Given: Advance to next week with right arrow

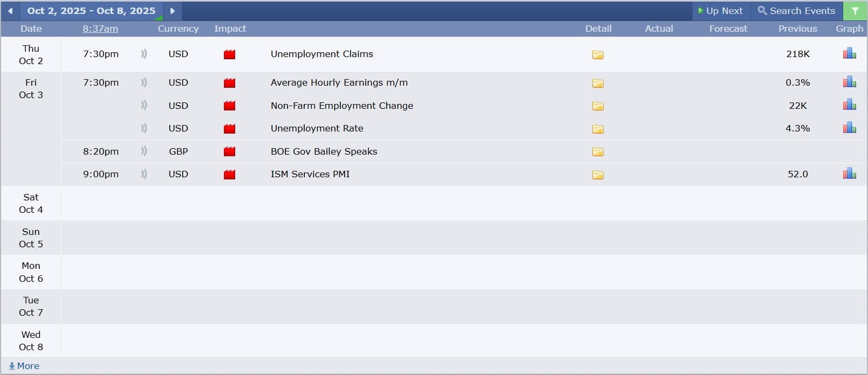Looking at the screenshot, I should point(172,11).
